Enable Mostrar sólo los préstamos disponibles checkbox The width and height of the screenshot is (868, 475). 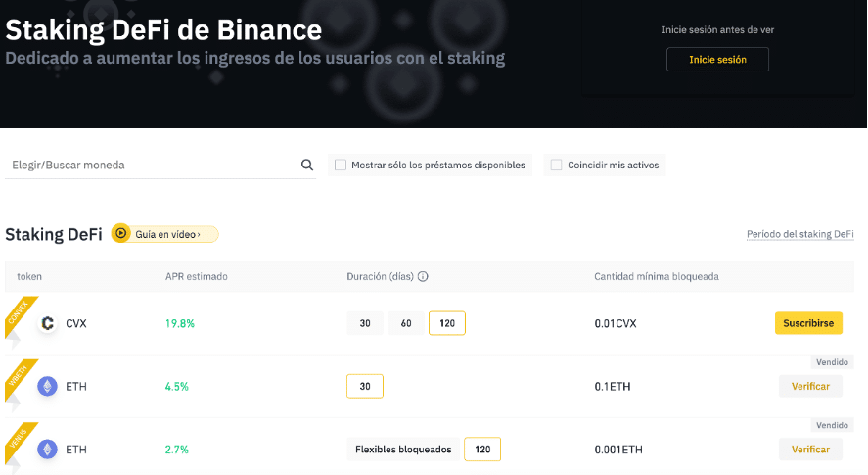click(x=341, y=166)
